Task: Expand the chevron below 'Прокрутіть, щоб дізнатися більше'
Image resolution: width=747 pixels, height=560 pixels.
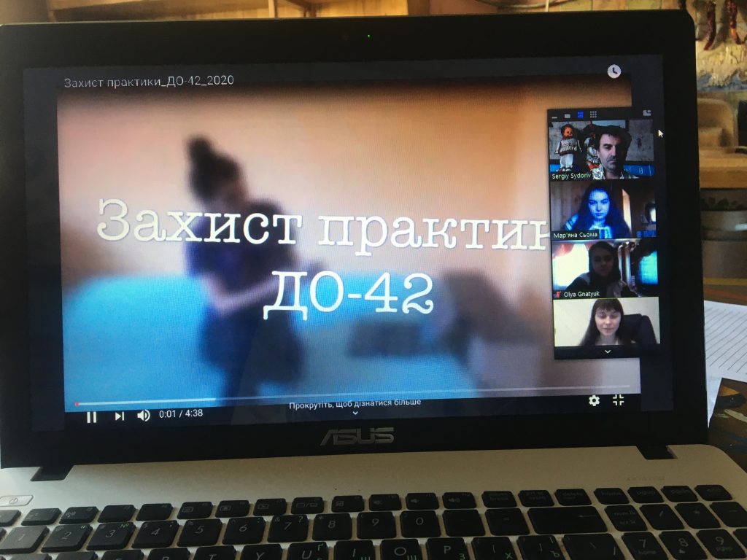Action: 355,413
